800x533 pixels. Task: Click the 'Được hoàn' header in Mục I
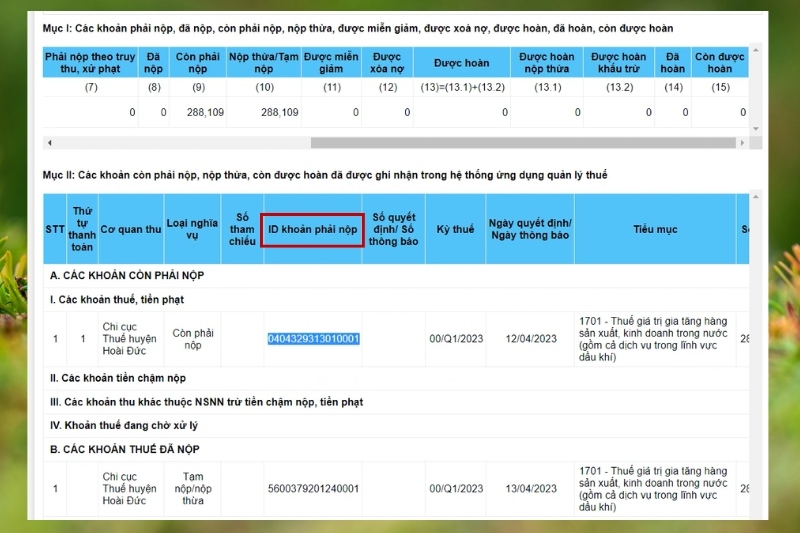click(461, 63)
